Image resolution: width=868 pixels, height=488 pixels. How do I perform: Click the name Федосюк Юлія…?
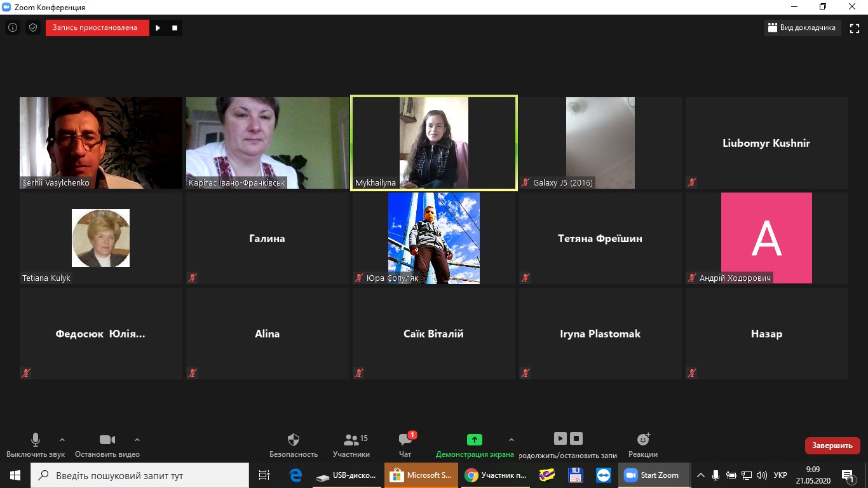[x=100, y=334]
